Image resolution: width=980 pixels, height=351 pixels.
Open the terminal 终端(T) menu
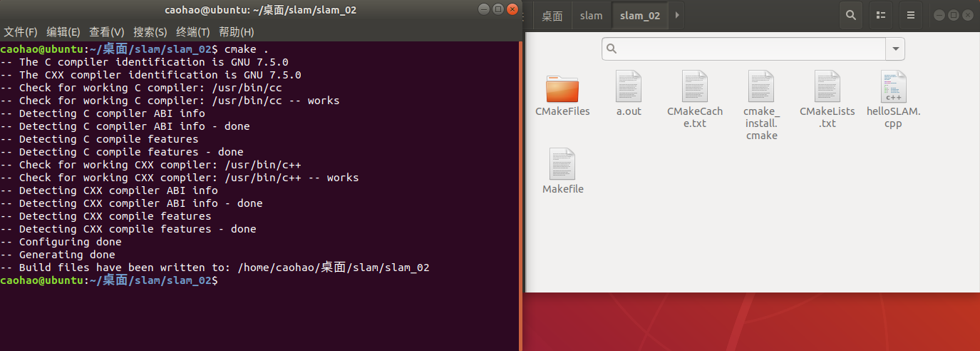click(193, 32)
